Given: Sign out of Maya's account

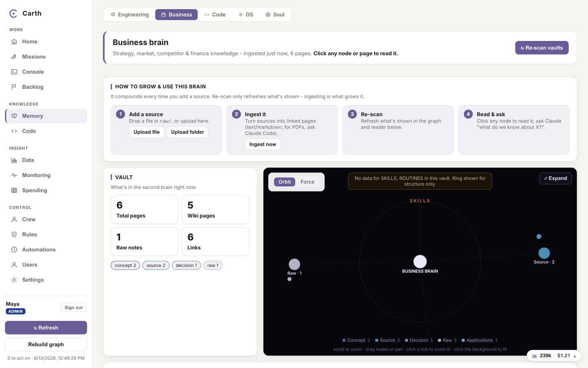Looking at the screenshot, I should coord(73,307).
